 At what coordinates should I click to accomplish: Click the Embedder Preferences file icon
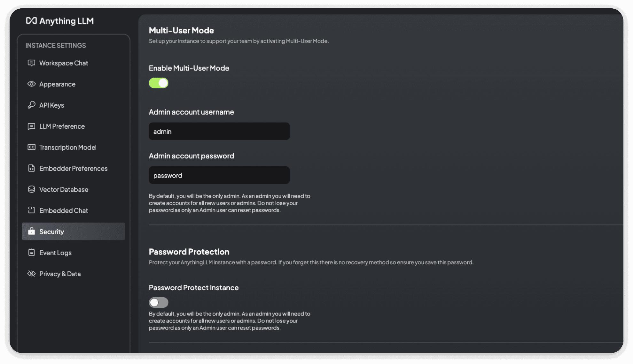click(31, 168)
